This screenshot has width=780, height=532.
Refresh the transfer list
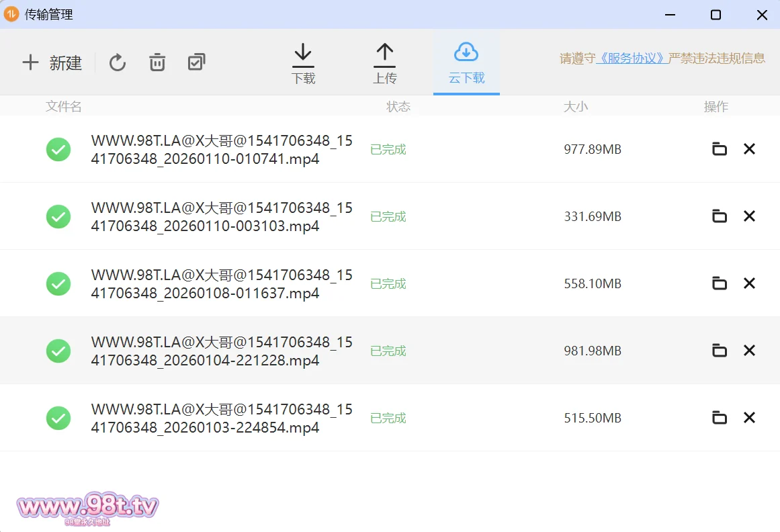click(x=118, y=63)
